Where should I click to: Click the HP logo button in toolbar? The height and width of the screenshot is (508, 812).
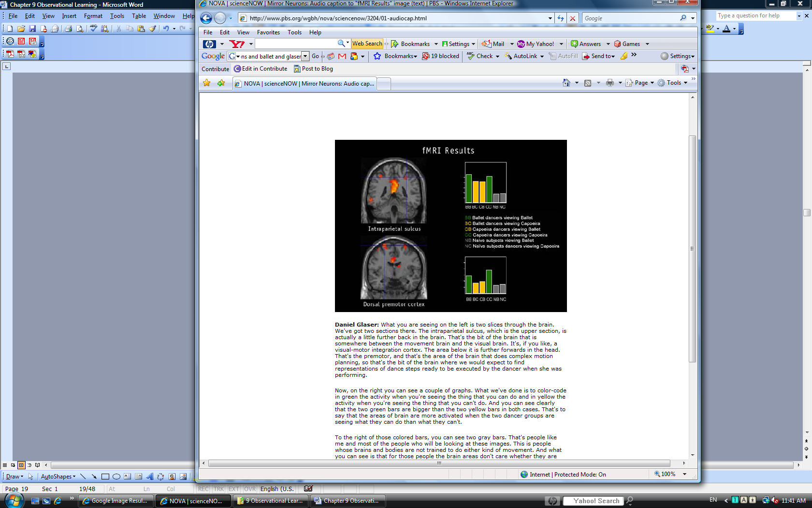(x=209, y=44)
